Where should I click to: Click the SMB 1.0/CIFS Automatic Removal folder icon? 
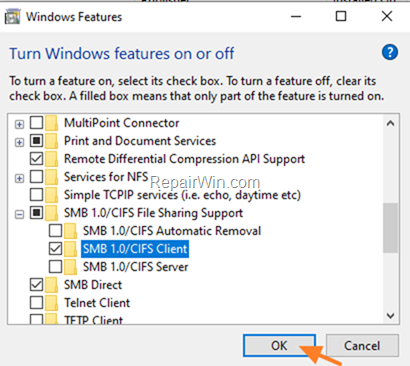[71, 231]
